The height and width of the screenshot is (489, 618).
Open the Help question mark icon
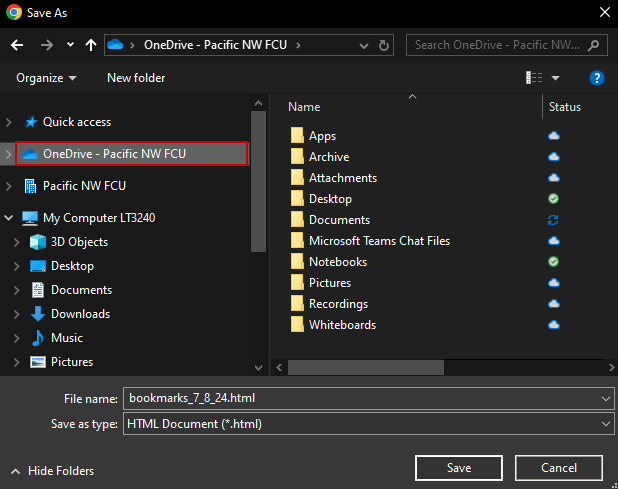[597, 78]
